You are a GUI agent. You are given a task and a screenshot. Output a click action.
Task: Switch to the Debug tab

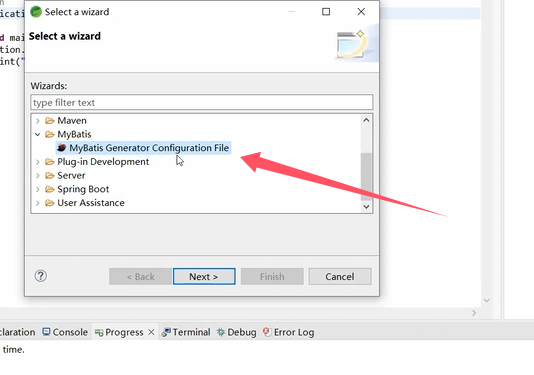[237, 332]
